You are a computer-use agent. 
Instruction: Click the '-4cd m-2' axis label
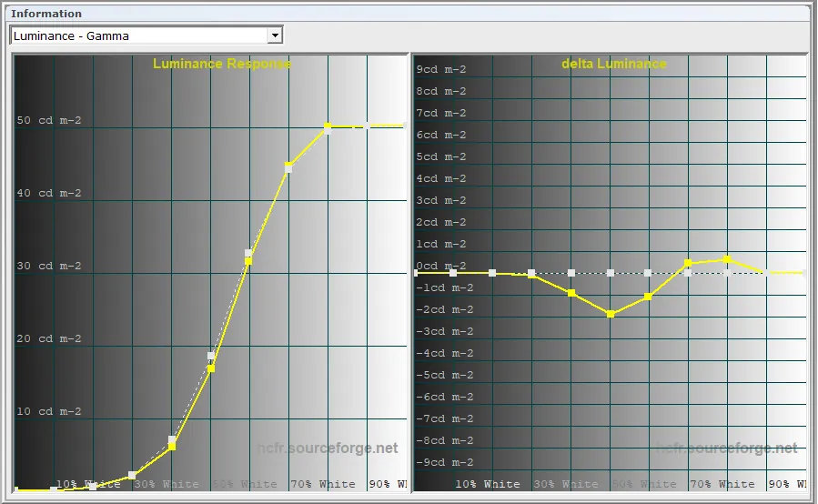[x=444, y=353]
